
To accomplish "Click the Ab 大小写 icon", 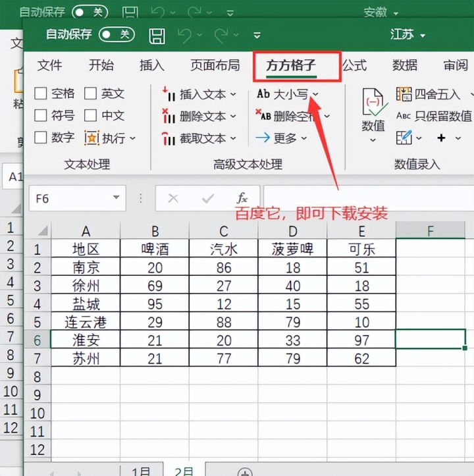I will [263, 93].
